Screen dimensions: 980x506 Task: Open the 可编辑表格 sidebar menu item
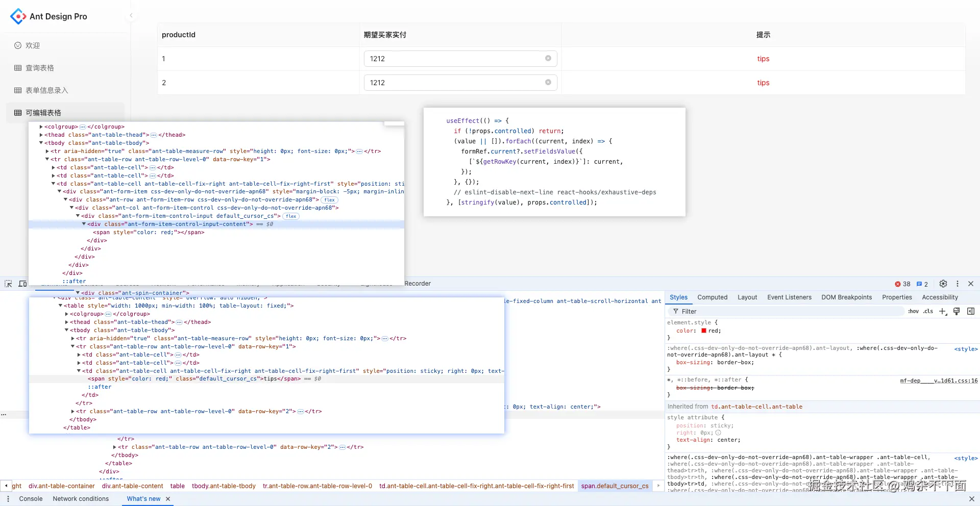pyautogui.click(x=65, y=113)
